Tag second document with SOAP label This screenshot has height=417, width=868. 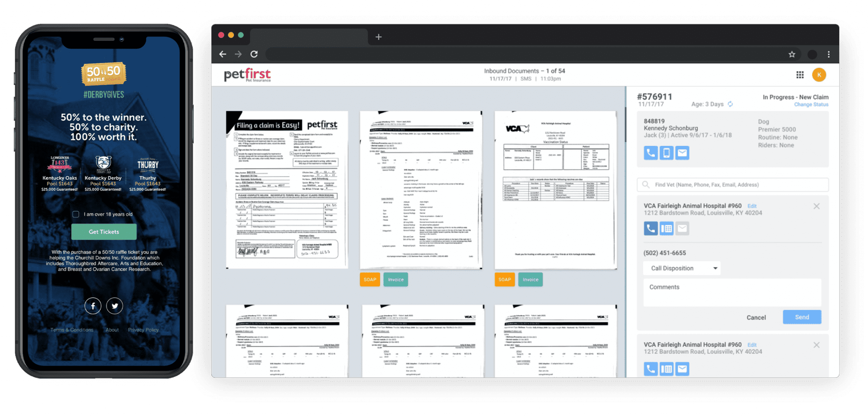[370, 280]
